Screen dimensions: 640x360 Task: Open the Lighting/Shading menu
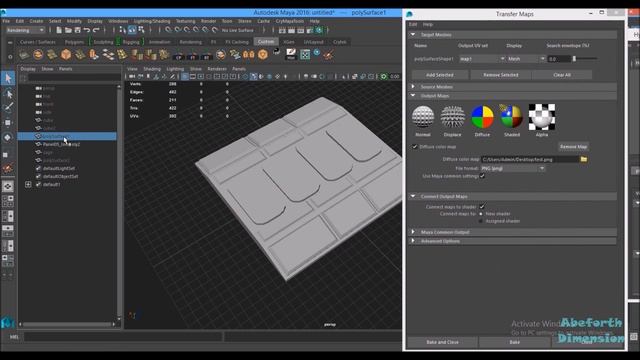point(152,21)
